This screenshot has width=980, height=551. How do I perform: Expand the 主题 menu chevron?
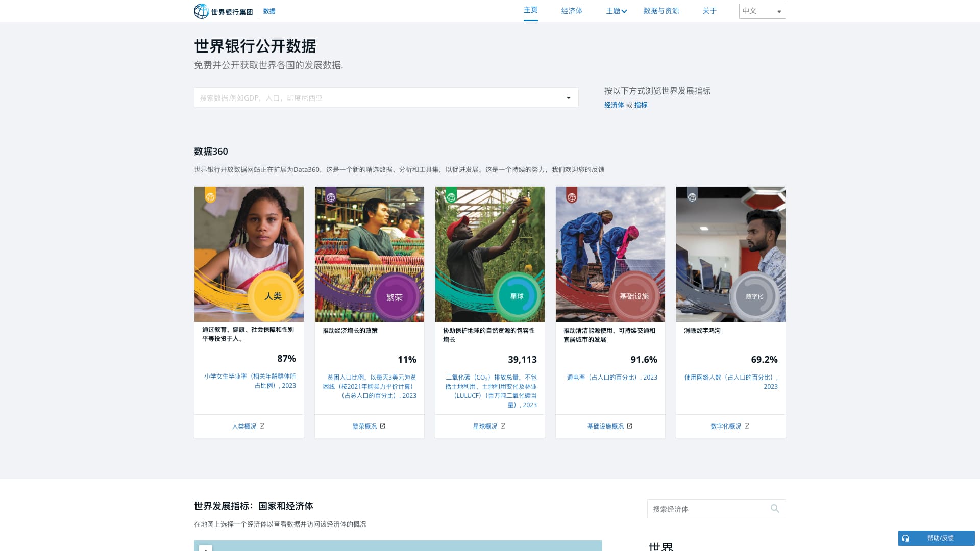click(624, 11)
